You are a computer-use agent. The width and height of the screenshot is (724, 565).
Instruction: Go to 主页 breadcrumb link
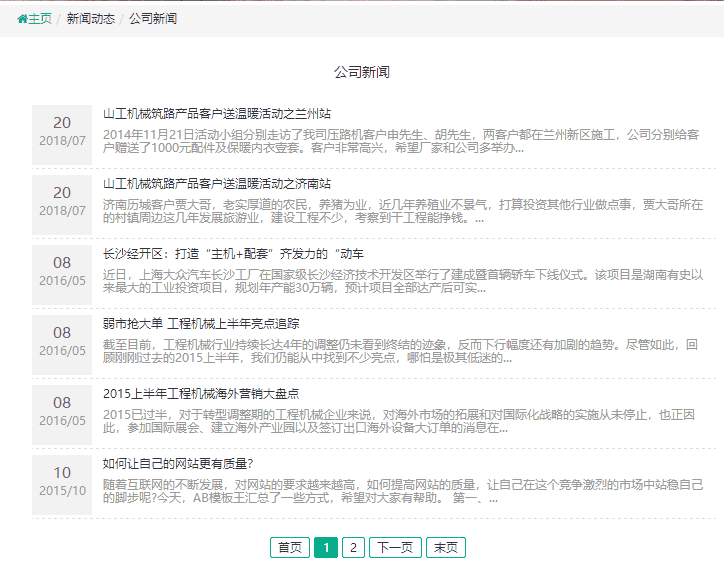[40, 19]
